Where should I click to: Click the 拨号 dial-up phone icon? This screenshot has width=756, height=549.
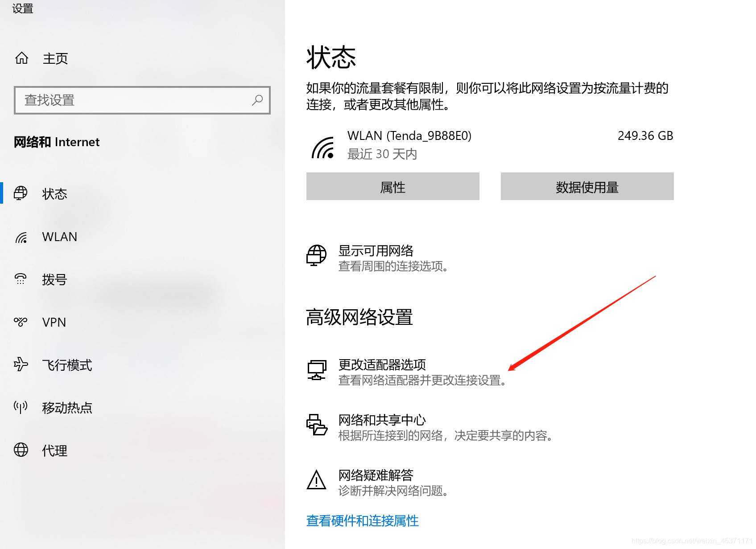click(x=21, y=279)
